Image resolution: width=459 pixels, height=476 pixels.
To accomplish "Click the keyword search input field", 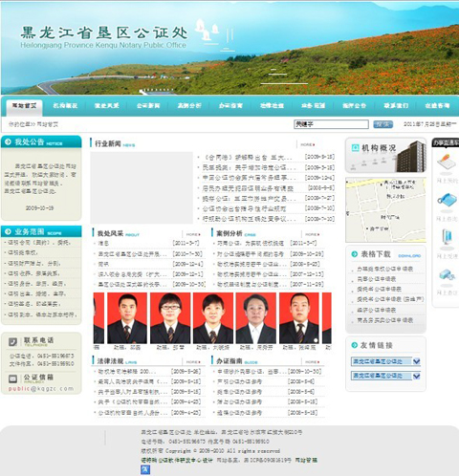I will click(331, 124).
